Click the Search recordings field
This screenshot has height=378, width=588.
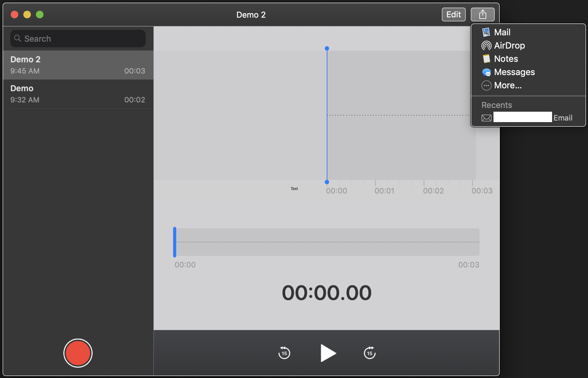pos(78,38)
